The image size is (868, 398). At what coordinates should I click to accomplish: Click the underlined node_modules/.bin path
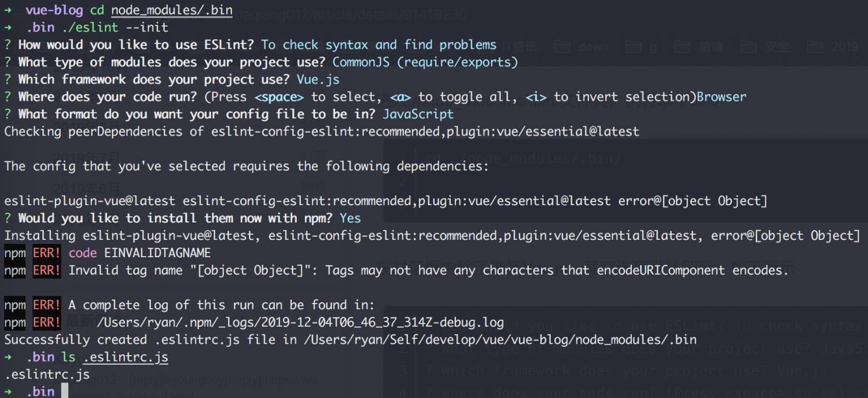pos(172,11)
